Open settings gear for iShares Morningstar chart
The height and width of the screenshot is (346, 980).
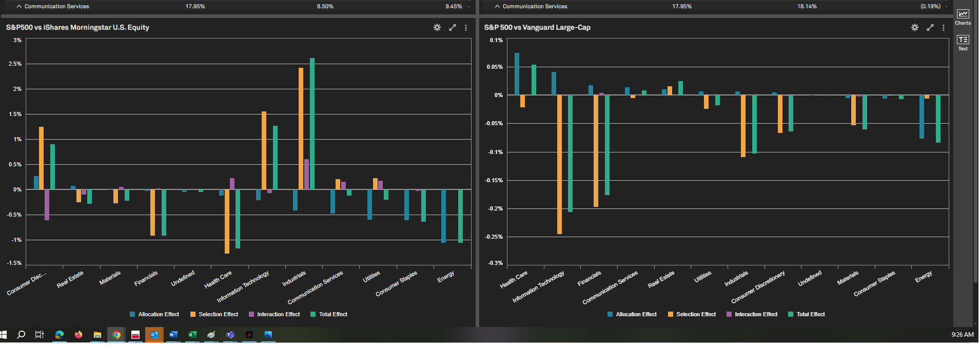(x=437, y=28)
